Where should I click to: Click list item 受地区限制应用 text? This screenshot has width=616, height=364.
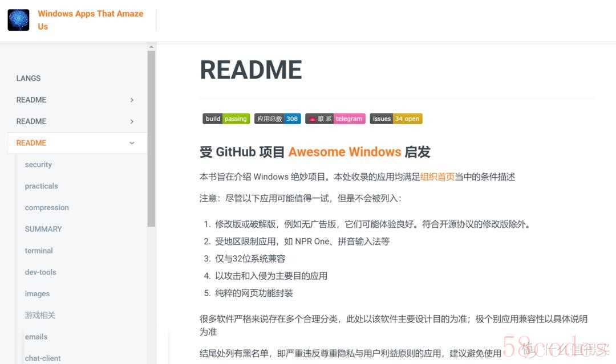(x=302, y=242)
